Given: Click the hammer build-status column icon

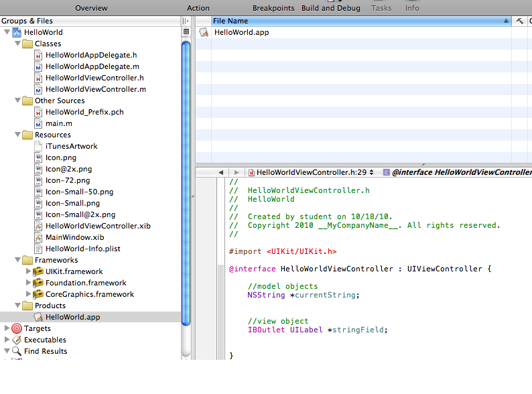Looking at the screenshot, I should 520,21.
